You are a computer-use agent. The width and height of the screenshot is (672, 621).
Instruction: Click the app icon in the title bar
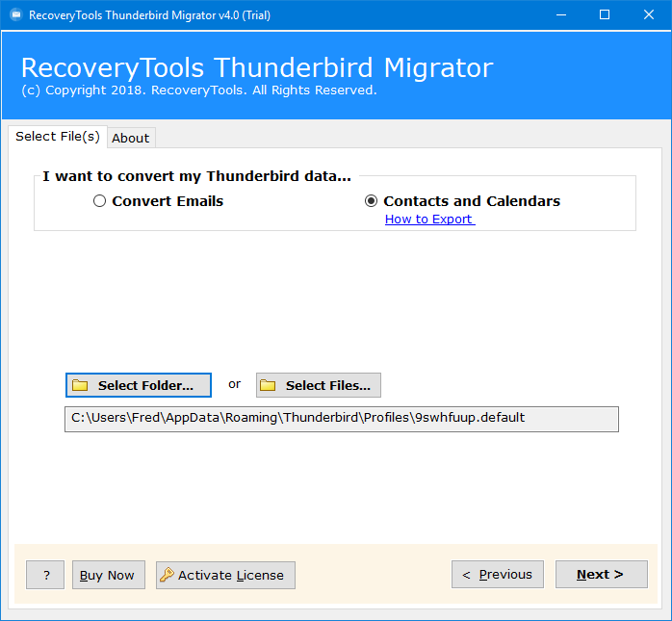(14, 15)
